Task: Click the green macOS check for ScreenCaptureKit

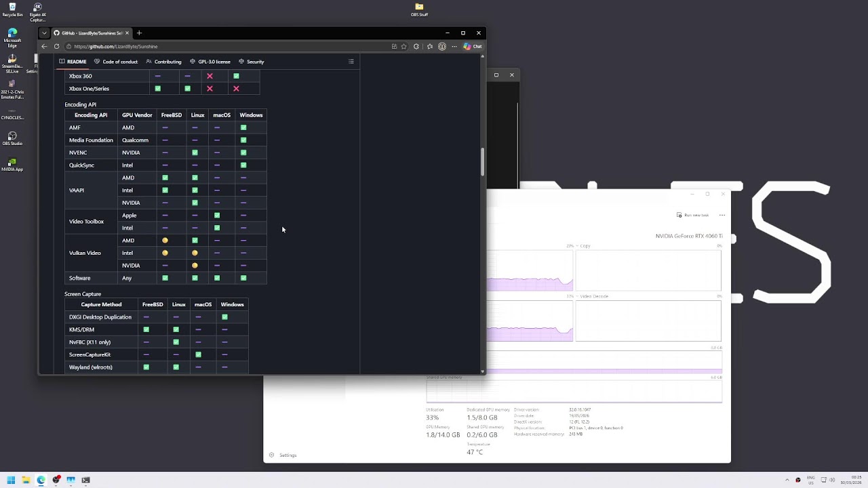Action: 198,354
